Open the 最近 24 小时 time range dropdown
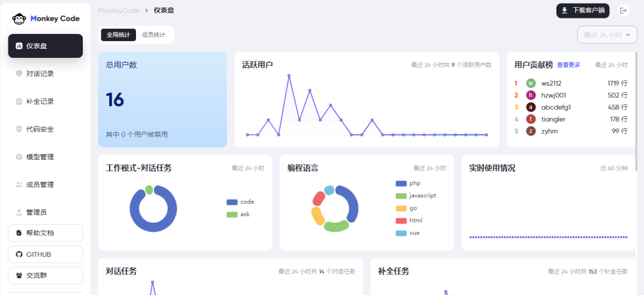 click(607, 35)
